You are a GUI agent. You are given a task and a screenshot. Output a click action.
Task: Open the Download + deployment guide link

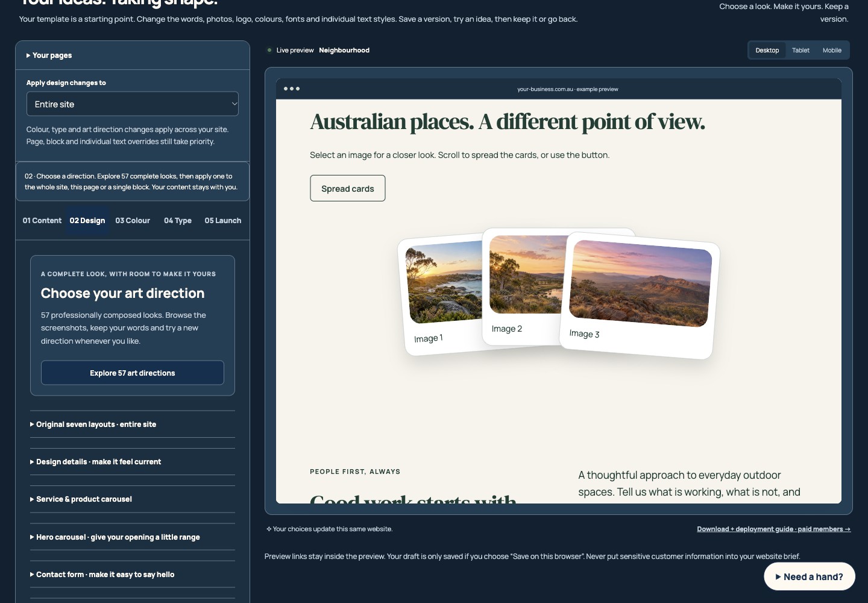pos(774,529)
